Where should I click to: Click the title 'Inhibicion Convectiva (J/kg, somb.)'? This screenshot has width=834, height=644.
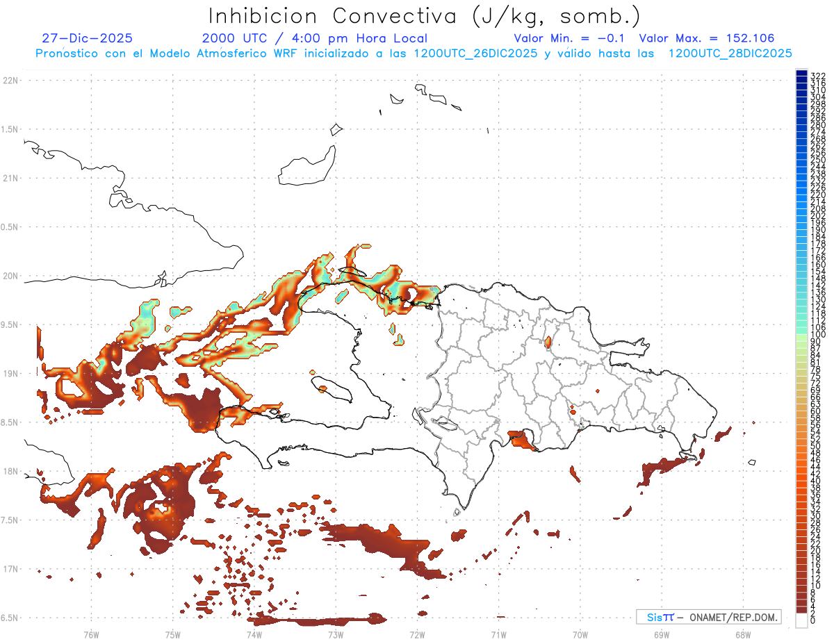click(425, 16)
